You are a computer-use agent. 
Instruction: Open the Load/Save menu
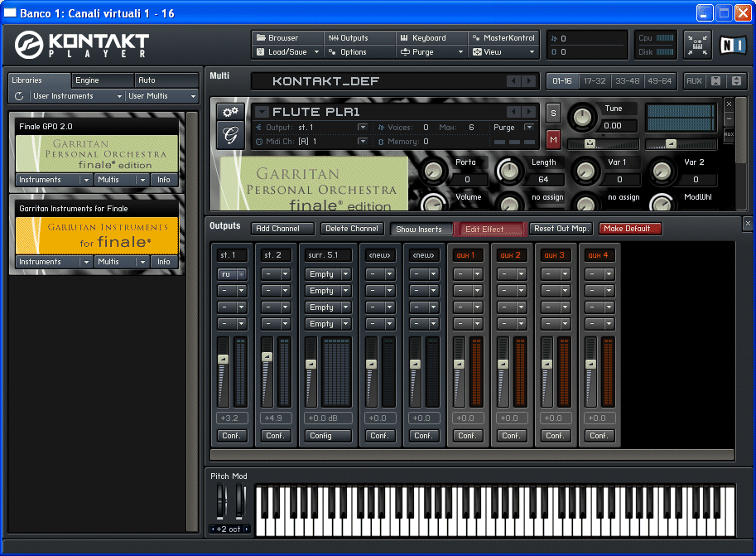click(x=287, y=51)
